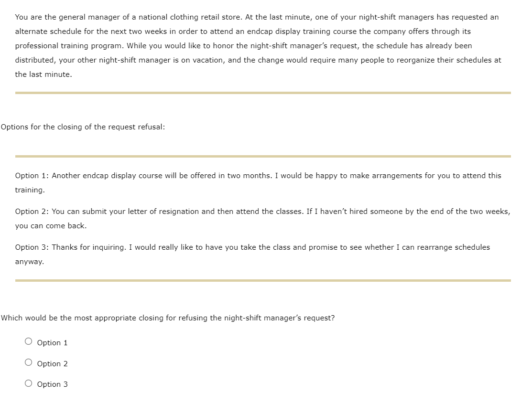Image resolution: width=532 pixels, height=393 pixels.
Task: Click the top divider bar below the scenario
Action: coord(263,92)
